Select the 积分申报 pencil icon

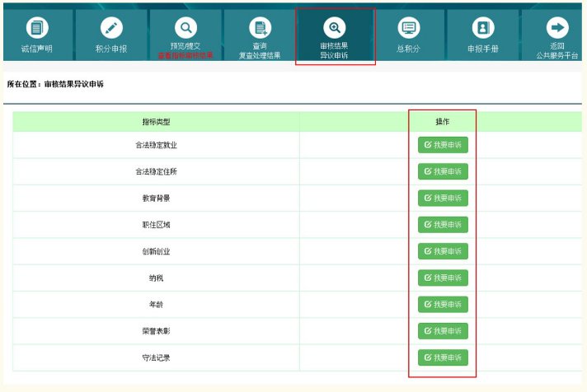pos(111,28)
